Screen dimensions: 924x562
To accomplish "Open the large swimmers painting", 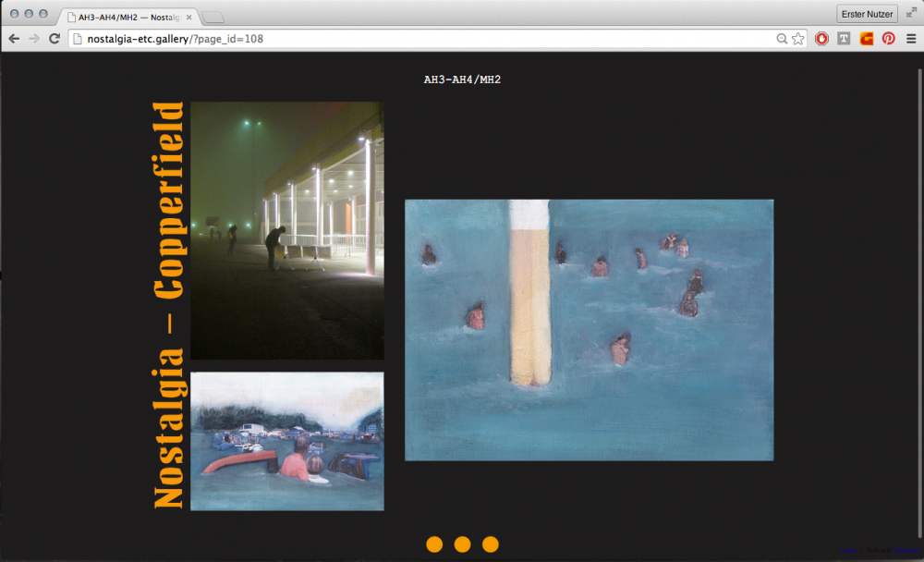I will 589,330.
